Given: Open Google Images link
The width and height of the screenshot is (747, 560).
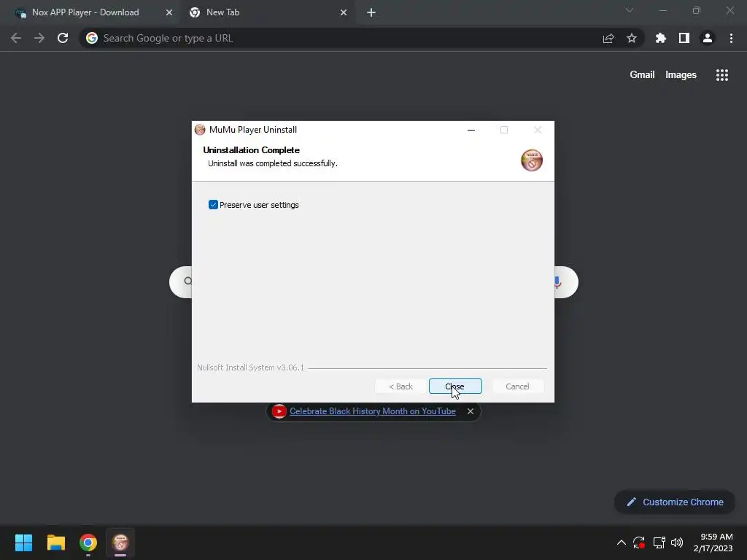Looking at the screenshot, I should coord(681,75).
